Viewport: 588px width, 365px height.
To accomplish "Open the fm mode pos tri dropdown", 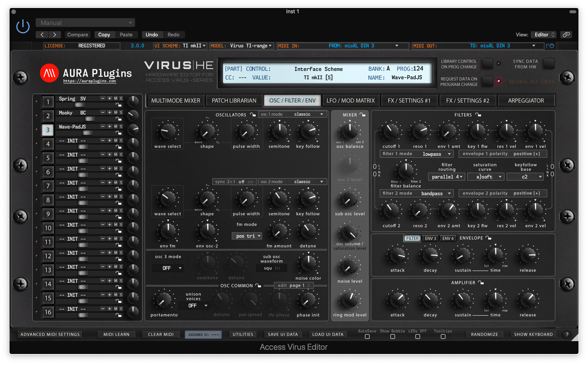I will (x=247, y=236).
